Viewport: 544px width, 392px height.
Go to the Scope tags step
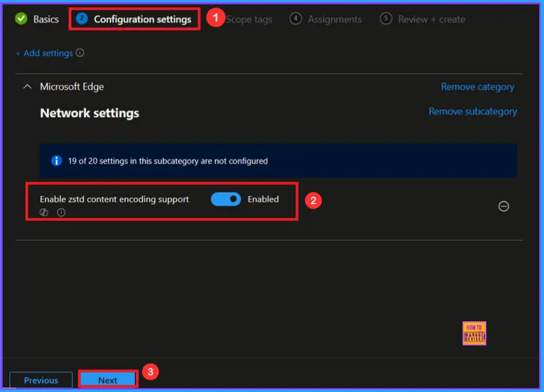(248, 20)
